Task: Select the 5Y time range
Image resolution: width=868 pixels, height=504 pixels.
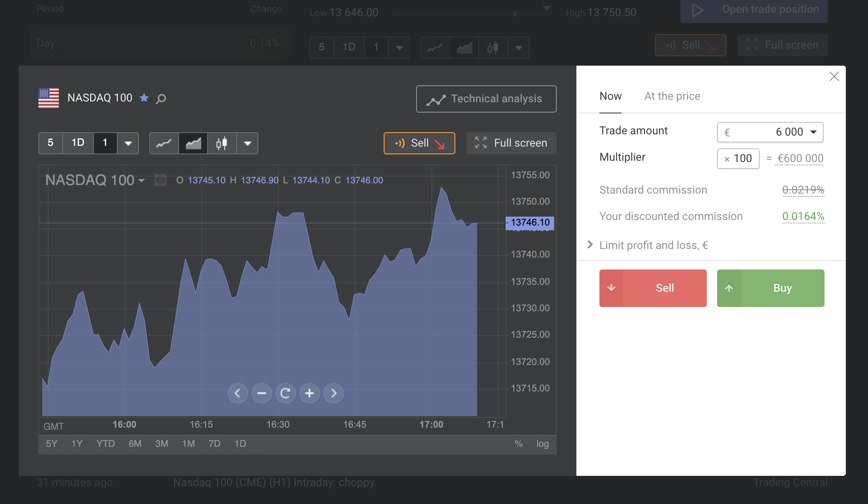Action: pyautogui.click(x=52, y=444)
